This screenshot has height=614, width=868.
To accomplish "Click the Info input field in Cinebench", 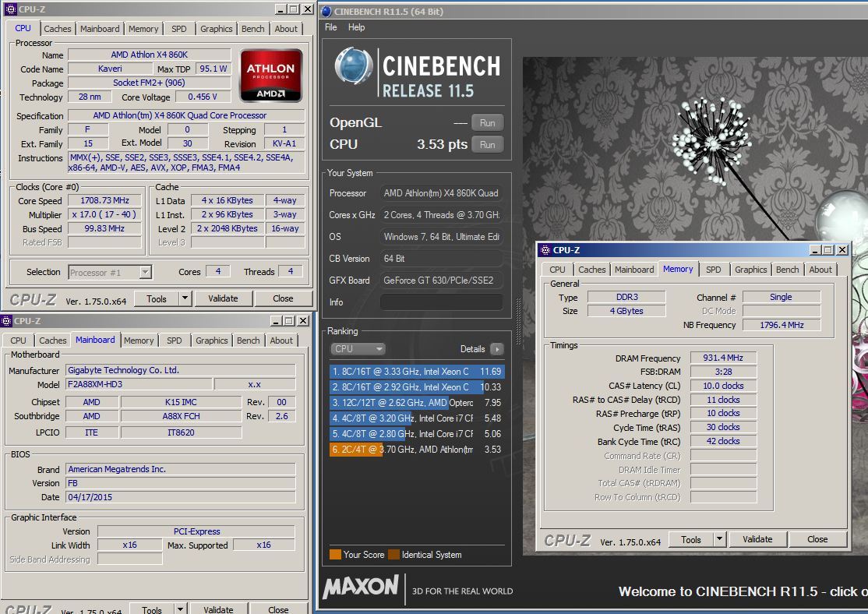I will pos(441,302).
